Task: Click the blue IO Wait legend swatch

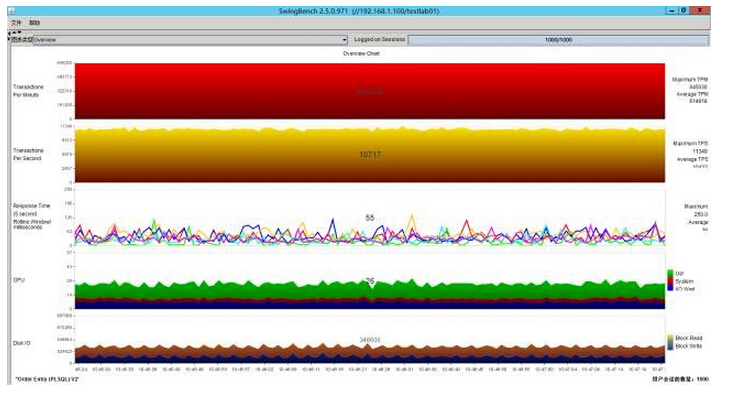Action: pyautogui.click(x=670, y=289)
